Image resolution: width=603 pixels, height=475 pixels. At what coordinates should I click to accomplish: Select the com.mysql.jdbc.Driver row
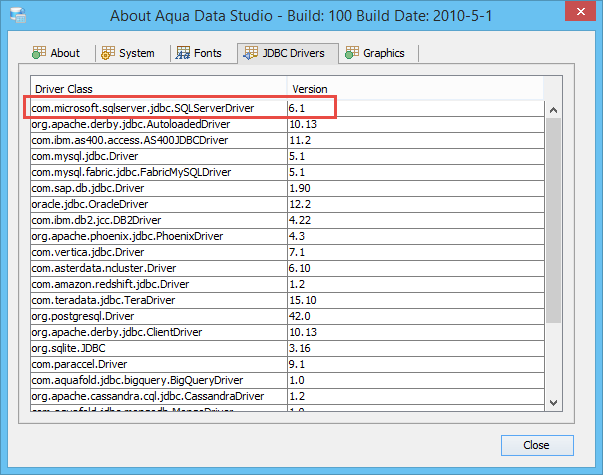(x=287, y=156)
